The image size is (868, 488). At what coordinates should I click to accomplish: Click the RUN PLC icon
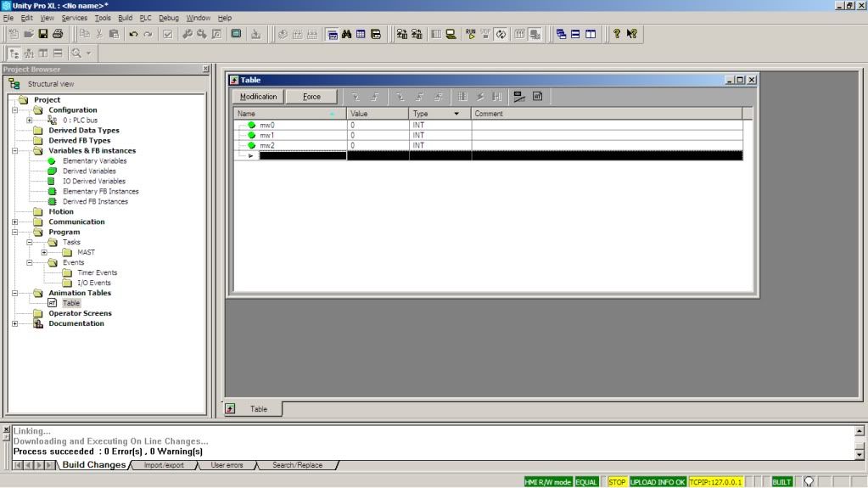(x=471, y=34)
